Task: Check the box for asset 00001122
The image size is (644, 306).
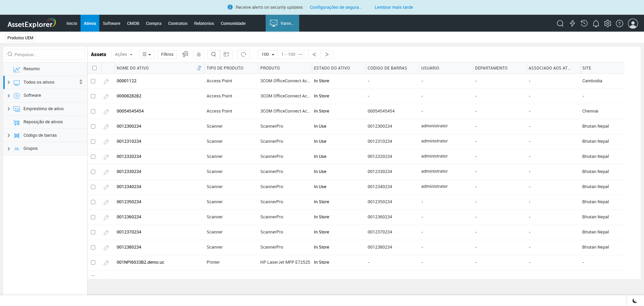Action: click(93, 81)
